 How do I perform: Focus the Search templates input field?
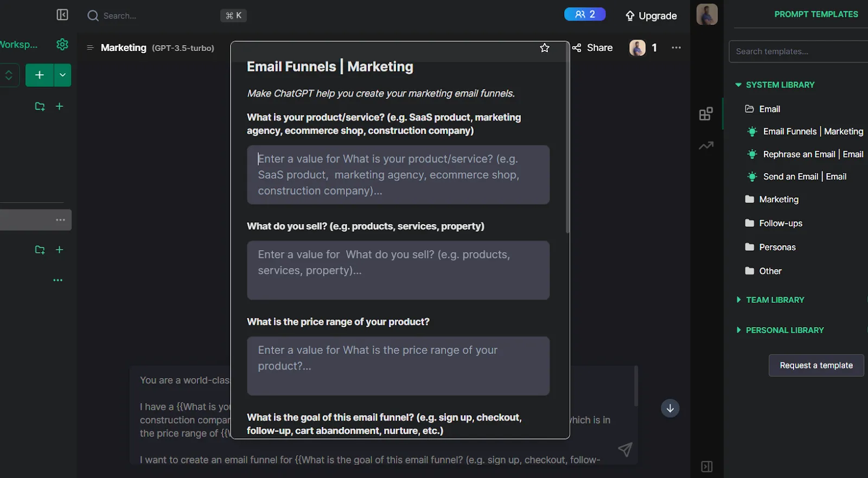(x=797, y=51)
